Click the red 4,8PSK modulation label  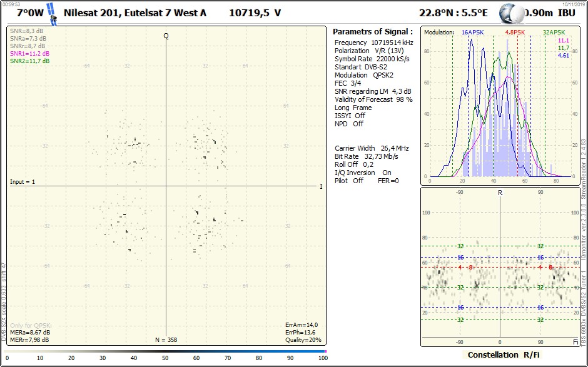(x=515, y=32)
